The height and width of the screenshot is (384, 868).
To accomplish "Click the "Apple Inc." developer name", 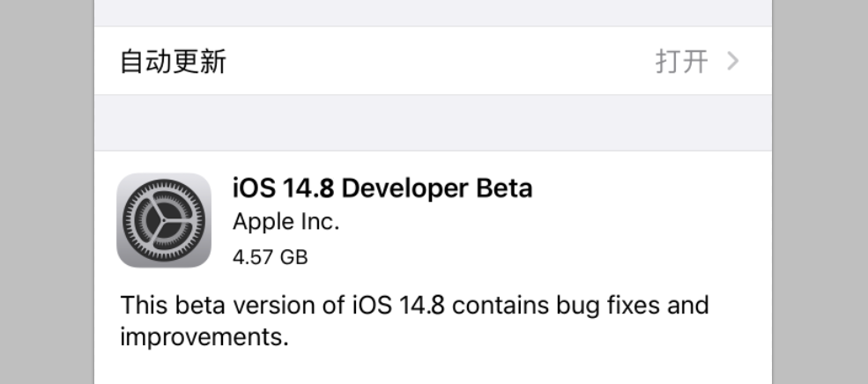I will (x=286, y=223).
